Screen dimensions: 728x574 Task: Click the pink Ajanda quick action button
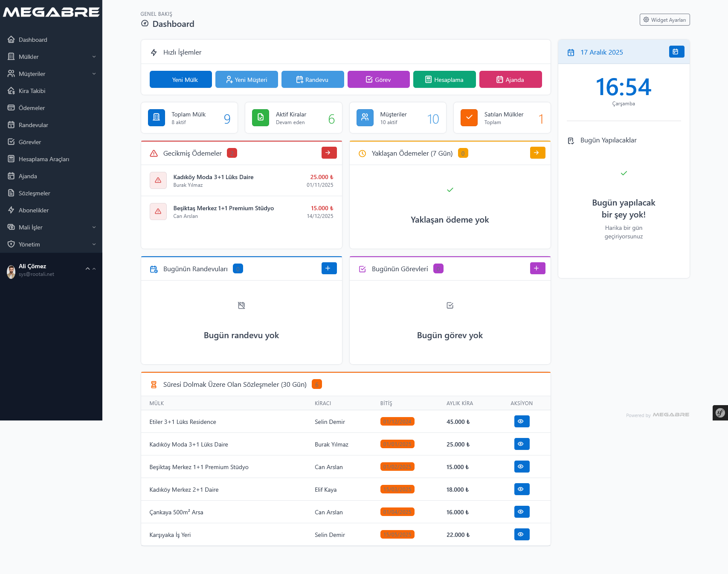point(510,80)
